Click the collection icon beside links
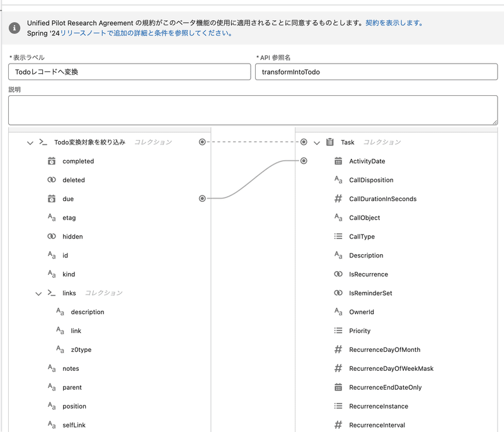The image size is (504, 432). click(52, 293)
